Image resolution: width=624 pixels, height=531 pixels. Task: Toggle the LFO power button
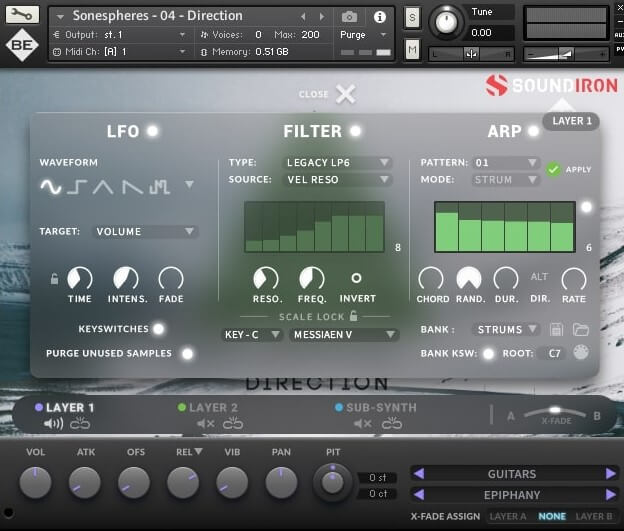(x=152, y=131)
